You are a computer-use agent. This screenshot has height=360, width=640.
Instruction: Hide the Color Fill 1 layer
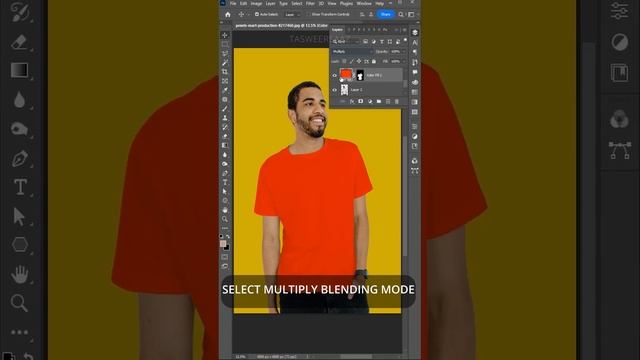click(x=335, y=75)
